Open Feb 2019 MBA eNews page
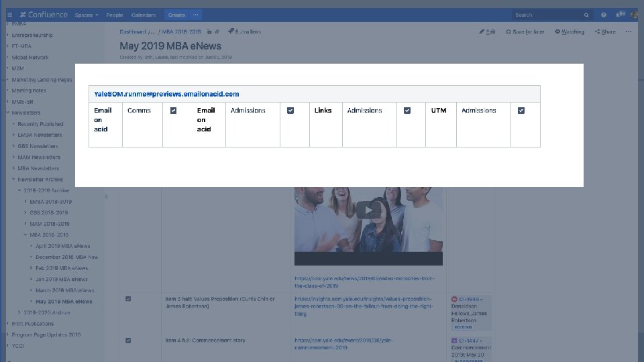Image resolution: width=644 pixels, height=362 pixels. tap(62, 268)
